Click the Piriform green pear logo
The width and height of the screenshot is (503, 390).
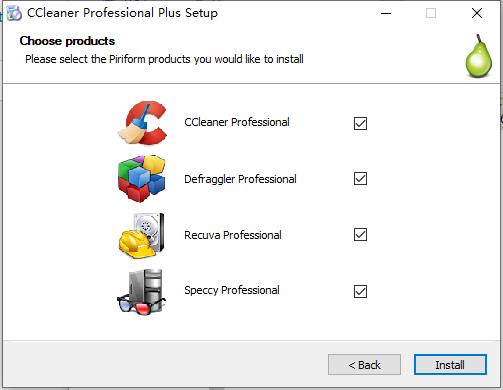click(x=479, y=56)
